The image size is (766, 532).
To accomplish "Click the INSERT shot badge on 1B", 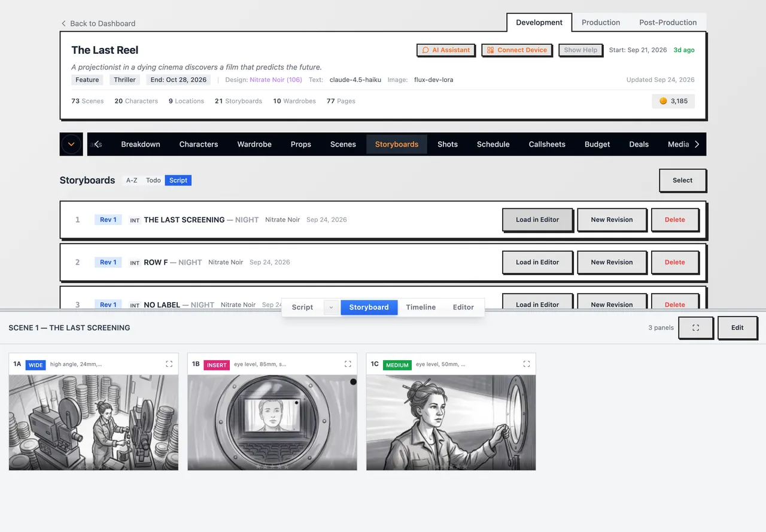I will point(217,365).
